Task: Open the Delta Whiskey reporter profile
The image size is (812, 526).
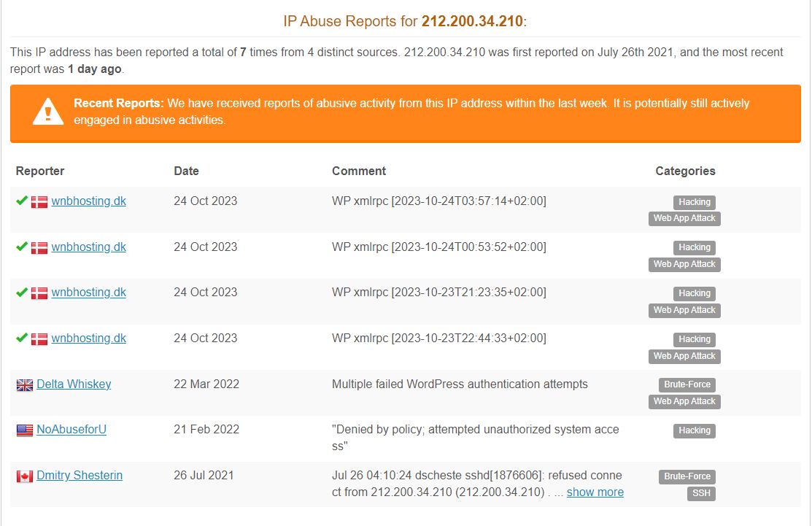Action: pos(74,384)
